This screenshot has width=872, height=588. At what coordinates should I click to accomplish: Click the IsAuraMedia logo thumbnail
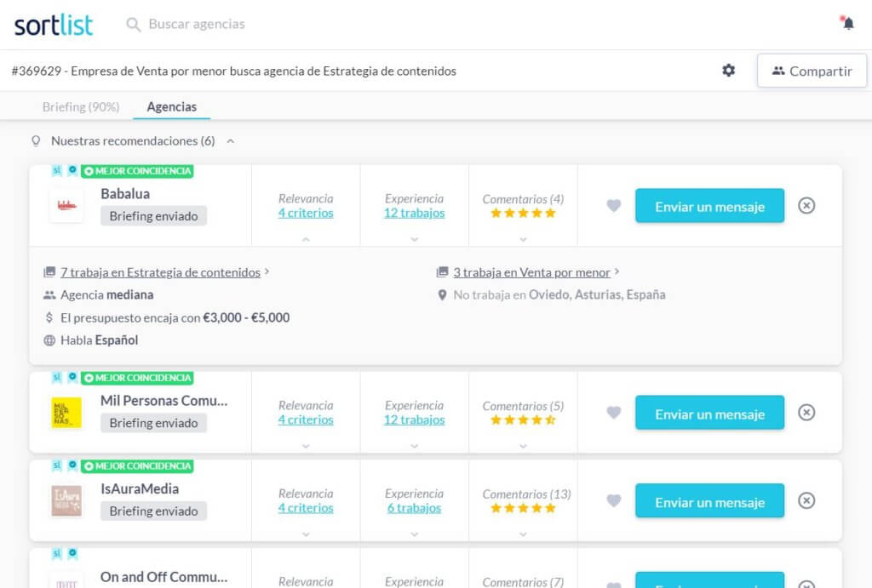coord(66,500)
